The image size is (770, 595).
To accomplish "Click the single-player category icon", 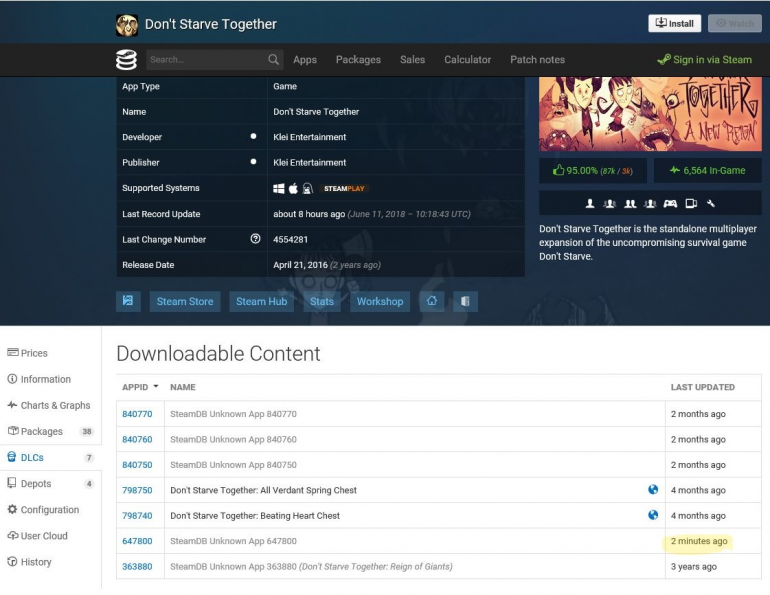I will 590,203.
